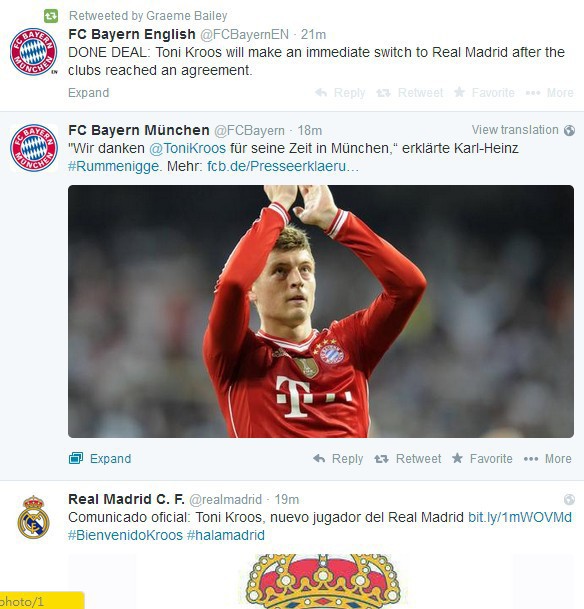Retweet the FC Bayern English tweet
This screenshot has width=584, height=609.
[409, 92]
